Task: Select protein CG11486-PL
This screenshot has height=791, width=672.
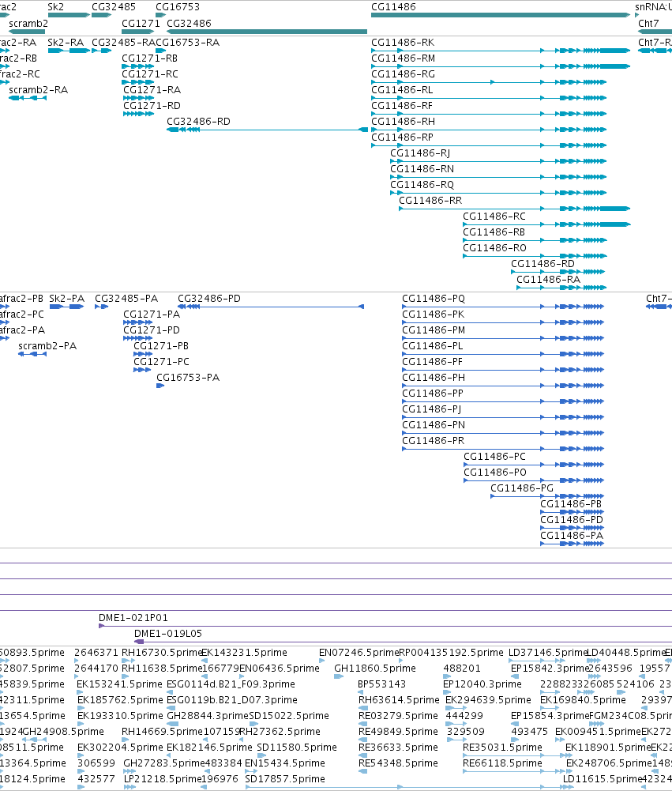Action: click(x=432, y=346)
